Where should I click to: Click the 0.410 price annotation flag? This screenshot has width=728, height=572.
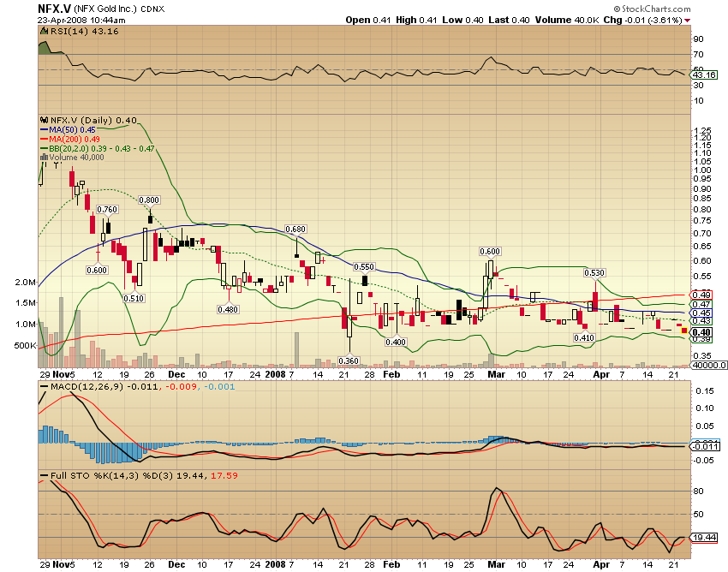click(583, 338)
